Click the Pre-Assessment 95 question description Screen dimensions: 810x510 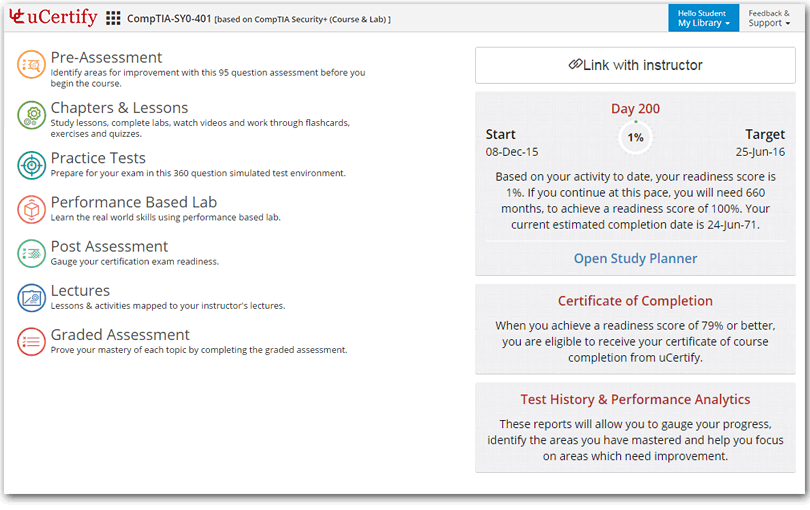pos(208,78)
